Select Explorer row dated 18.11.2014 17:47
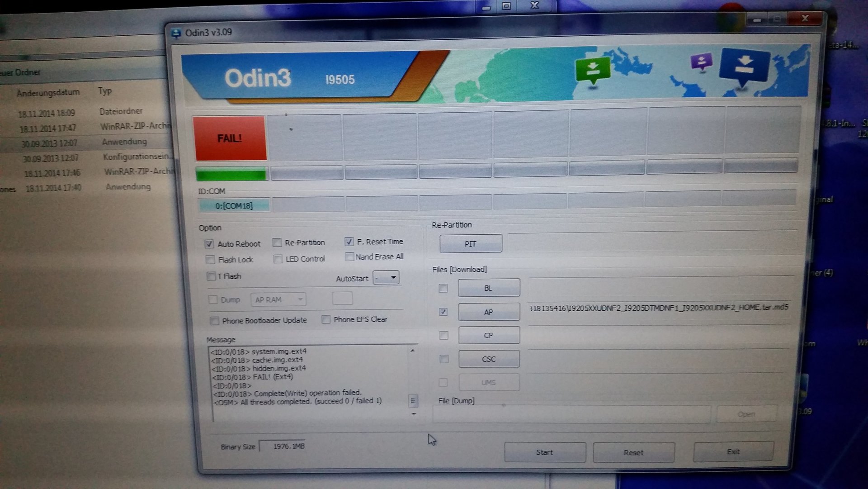The image size is (868, 489). coord(86,128)
